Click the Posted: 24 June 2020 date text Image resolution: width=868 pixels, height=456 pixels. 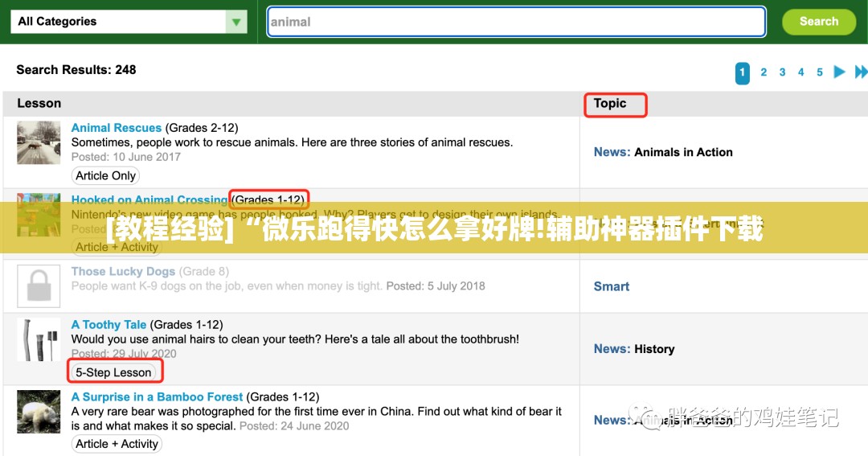point(294,426)
